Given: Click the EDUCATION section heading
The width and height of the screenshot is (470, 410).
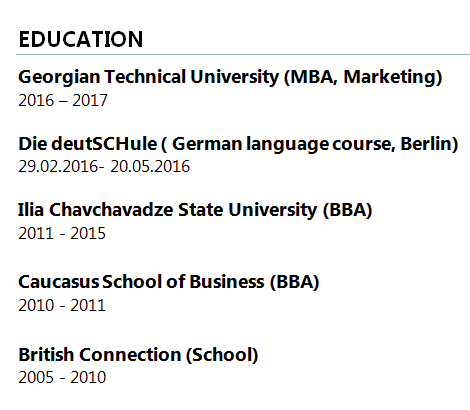Looking at the screenshot, I should tap(81, 39).
